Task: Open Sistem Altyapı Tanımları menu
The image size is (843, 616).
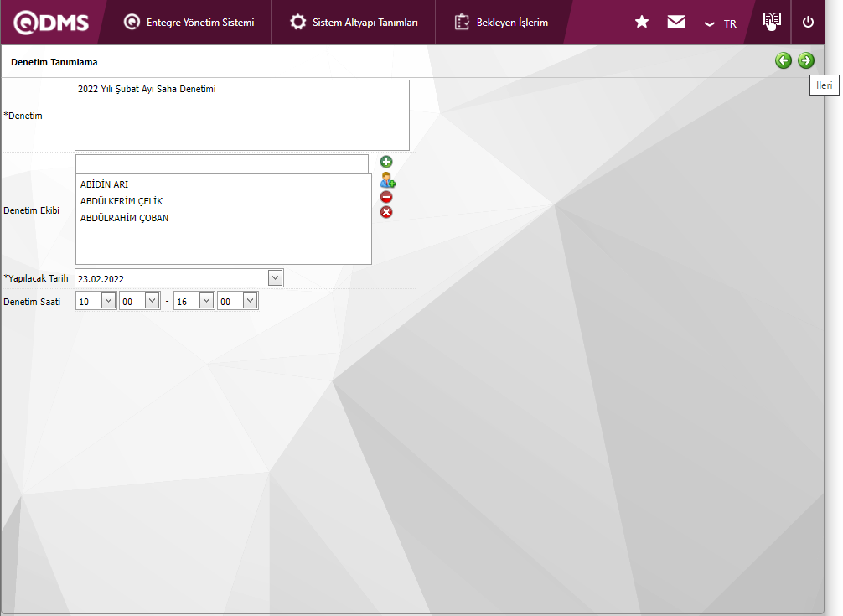Action: click(354, 23)
